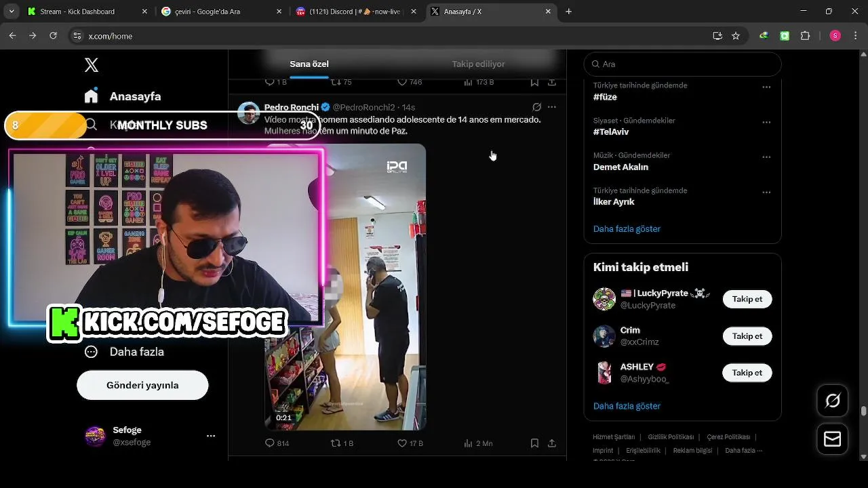Open Demet Akalın trending topic
868x488 pixels.
pos(620,167)
